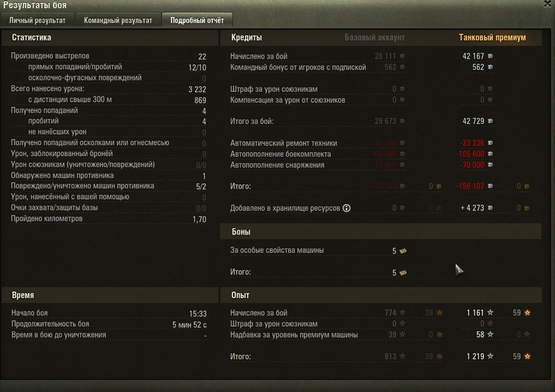The width and height of the screenshot is (555, 392).
Task: Open the Личный результат tab
Action: [x=38, y=20]
